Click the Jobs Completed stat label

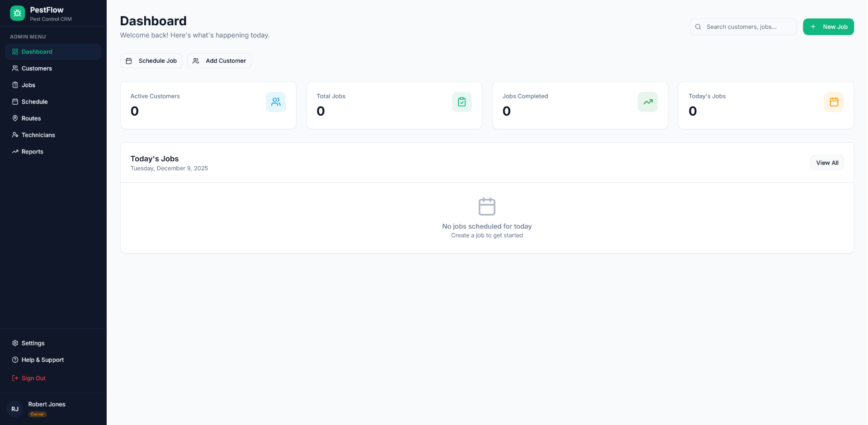525,96
